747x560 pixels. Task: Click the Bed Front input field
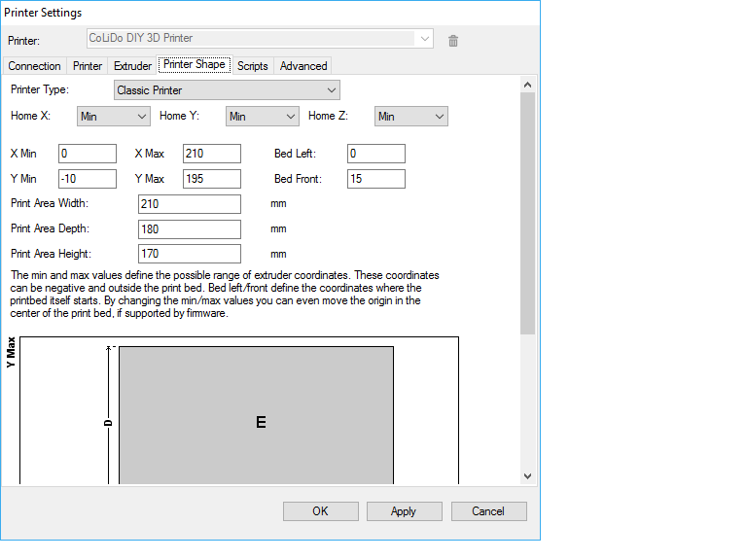pyautogui.click(x=375, y=179)
